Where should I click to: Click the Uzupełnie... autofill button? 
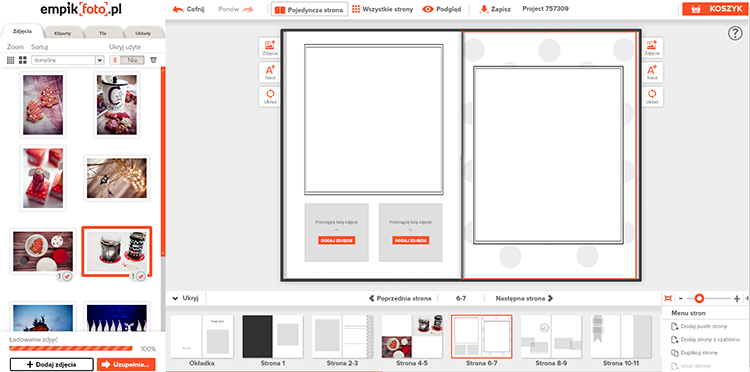pos(126,364)
